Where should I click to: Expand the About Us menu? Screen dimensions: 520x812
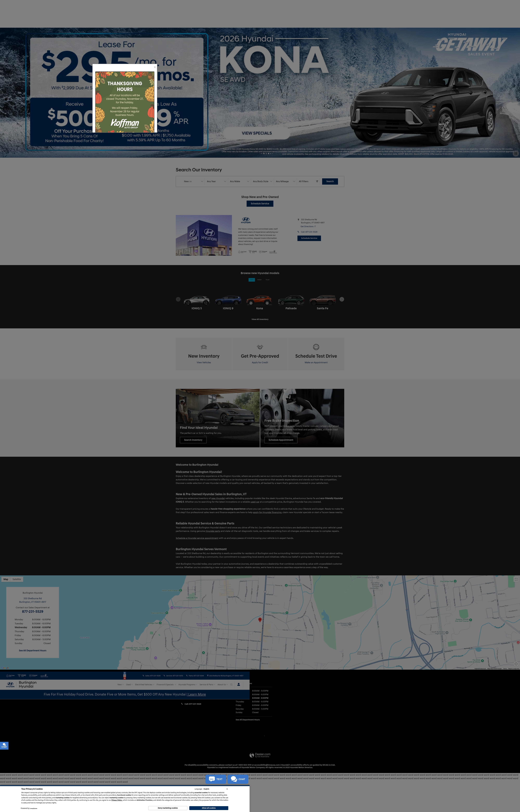point(223,685)
